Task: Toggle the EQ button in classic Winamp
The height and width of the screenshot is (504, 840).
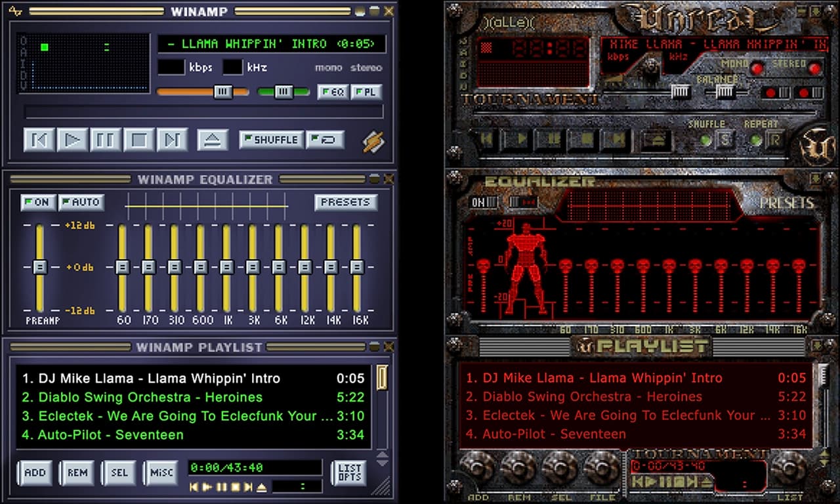Action: coord(333,93)
